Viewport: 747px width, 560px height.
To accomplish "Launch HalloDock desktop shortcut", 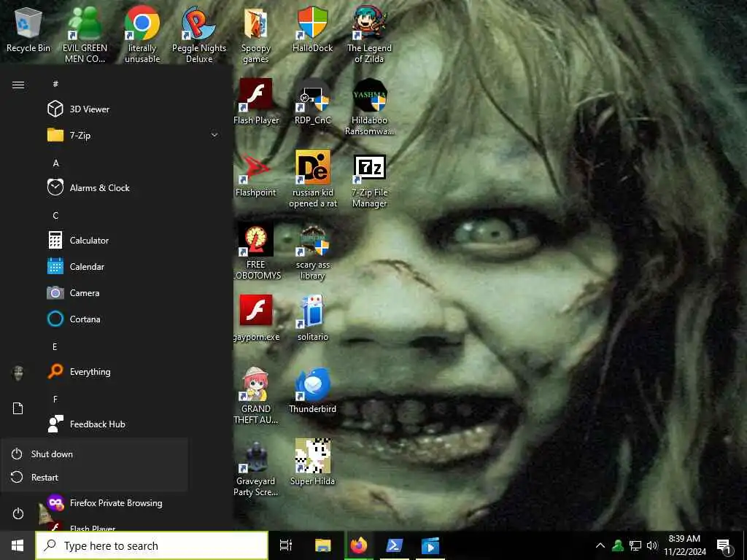I will click(x=312, y=29).
